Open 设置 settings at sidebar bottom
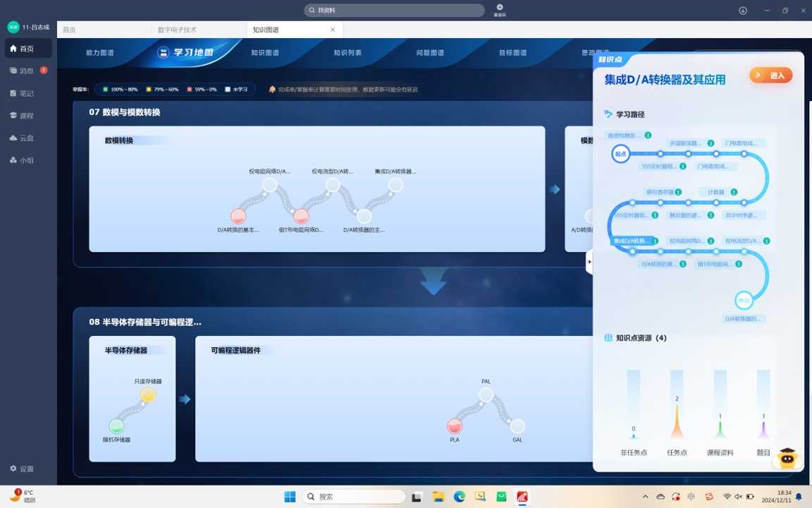Screen dimensions: 812x508 click(x=27, y=468)
